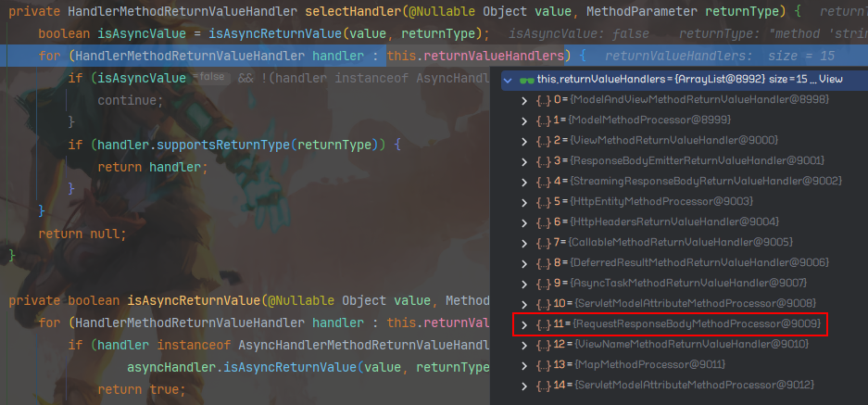Click the object icon of element 0
The height and width of the screenshot is (405, 868).
click(543, 100)
